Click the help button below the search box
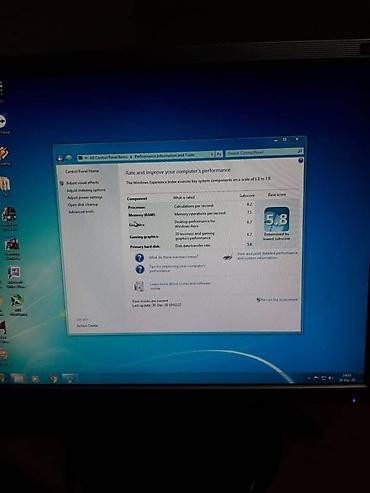The image size is (370, 493). point(300,160)
